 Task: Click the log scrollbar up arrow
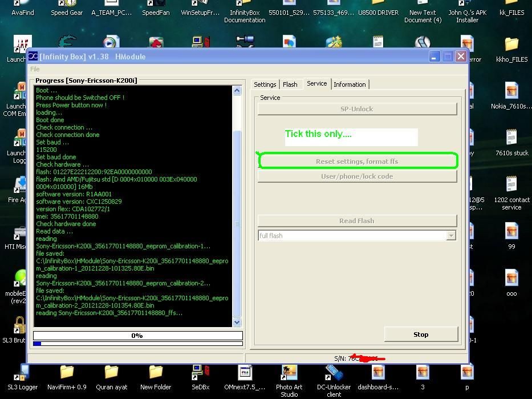click(x=237, y=91)
